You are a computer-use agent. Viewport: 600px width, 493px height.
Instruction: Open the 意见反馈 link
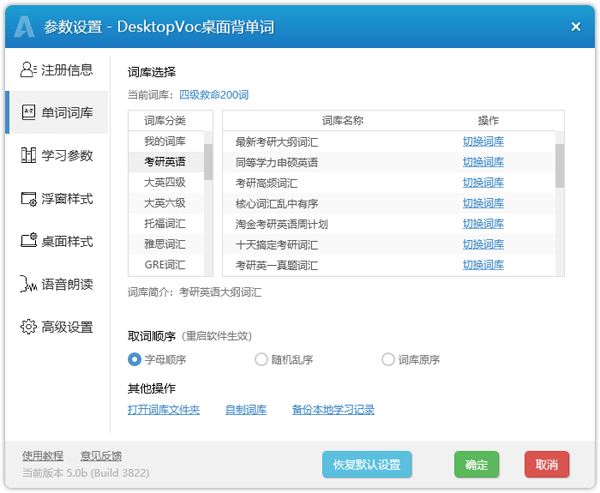101,456
